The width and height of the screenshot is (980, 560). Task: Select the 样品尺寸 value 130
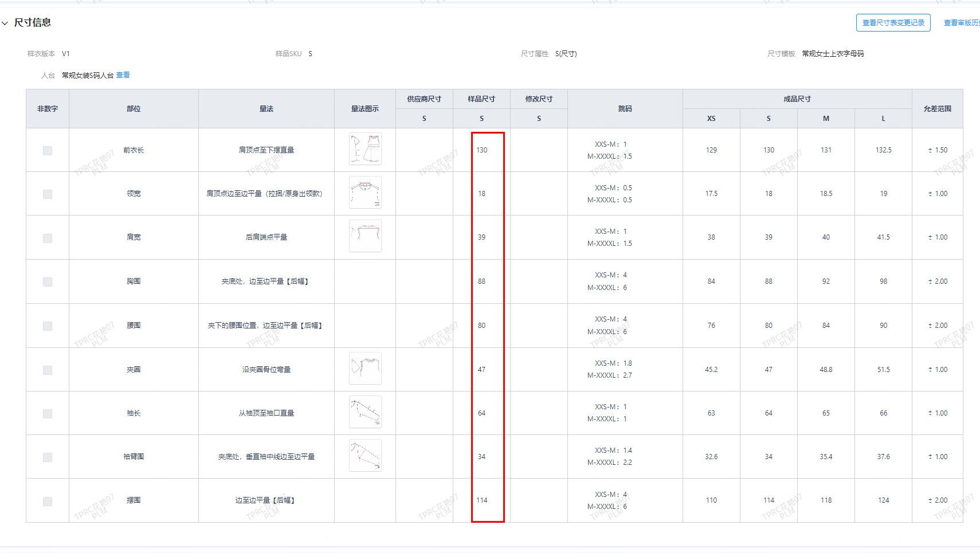click(x=481, y=150)
